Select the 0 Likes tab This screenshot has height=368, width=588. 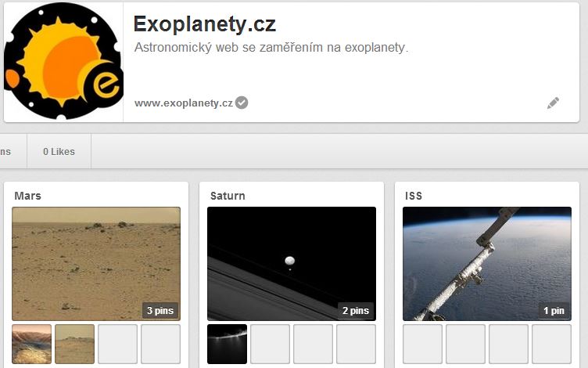59,151
